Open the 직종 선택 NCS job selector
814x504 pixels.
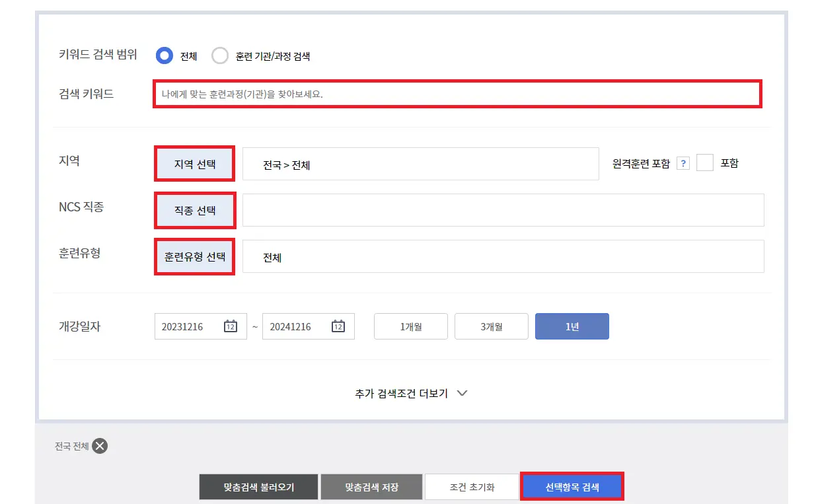(x=195, y=209)
